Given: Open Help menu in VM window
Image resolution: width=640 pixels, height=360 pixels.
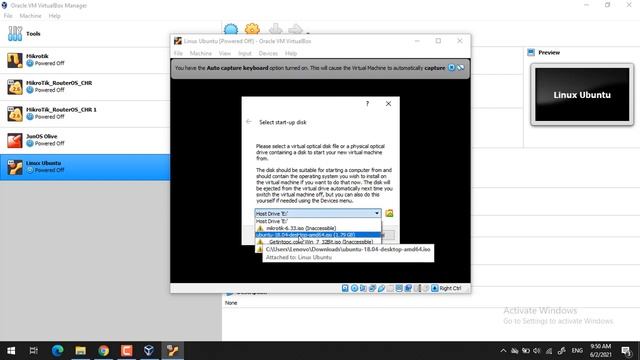Looking at the screenshot, I should coord(291,53).
